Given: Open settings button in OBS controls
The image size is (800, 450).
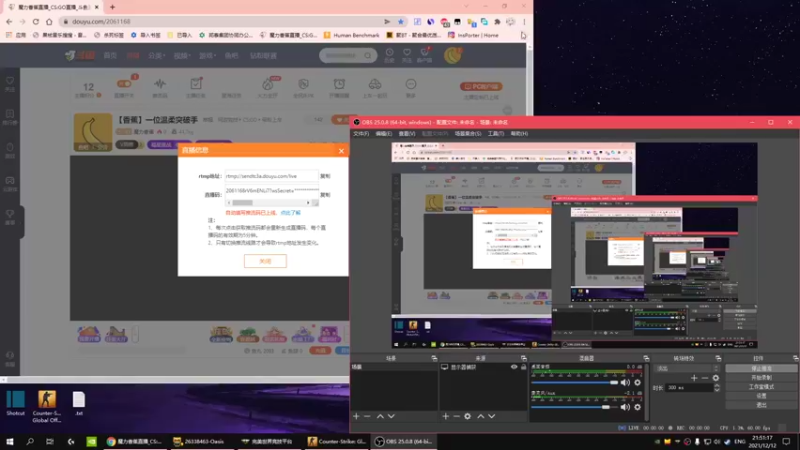Looking at the screenshot, I should point(761,396).
